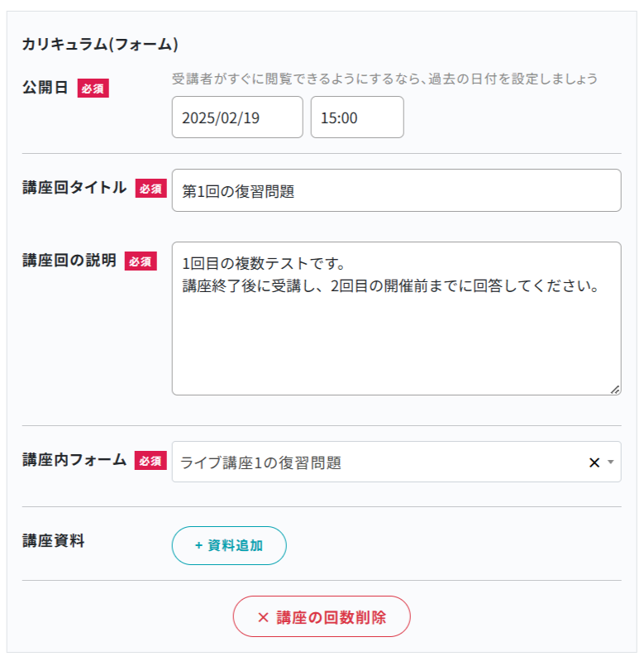644x666 pixels.
Task: Click the 講座内フォーム field label
Action: coord(74,460)
